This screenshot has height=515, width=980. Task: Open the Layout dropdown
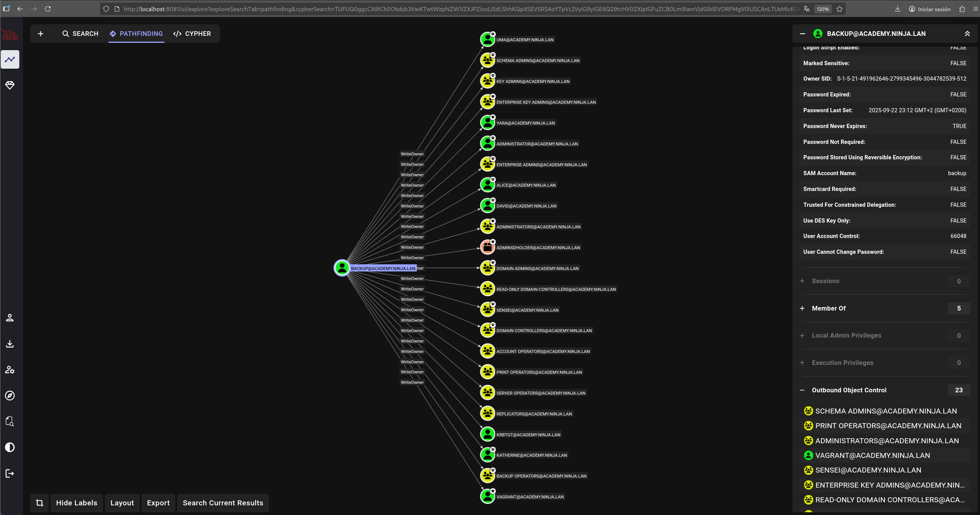[122, 503]
